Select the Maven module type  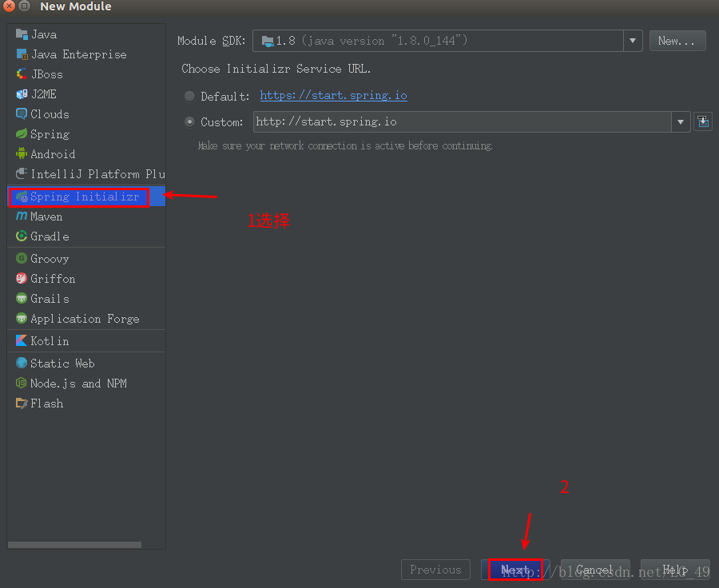tap(86, 216)
